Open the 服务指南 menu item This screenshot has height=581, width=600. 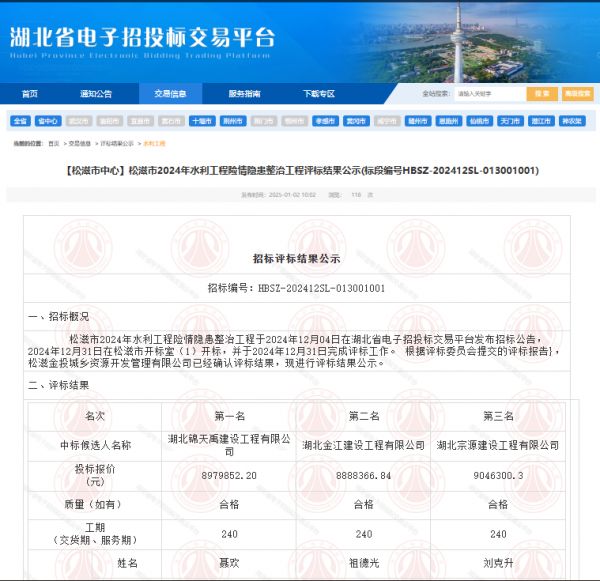[x=244, y=94]
